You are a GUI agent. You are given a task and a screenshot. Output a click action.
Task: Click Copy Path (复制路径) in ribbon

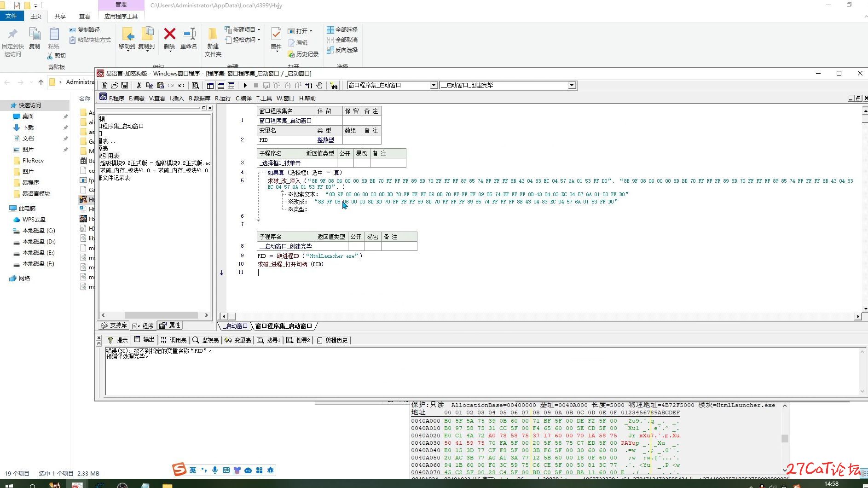[x=85, y=29]
